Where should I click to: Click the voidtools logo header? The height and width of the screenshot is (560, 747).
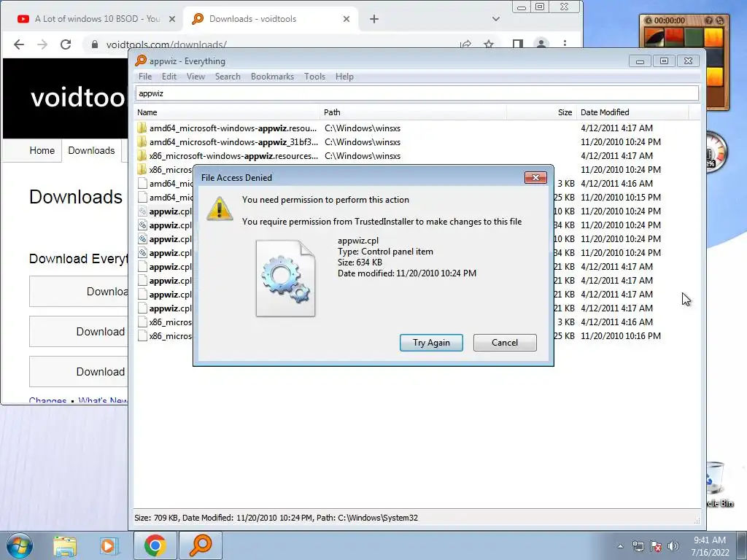pos(77,97)
